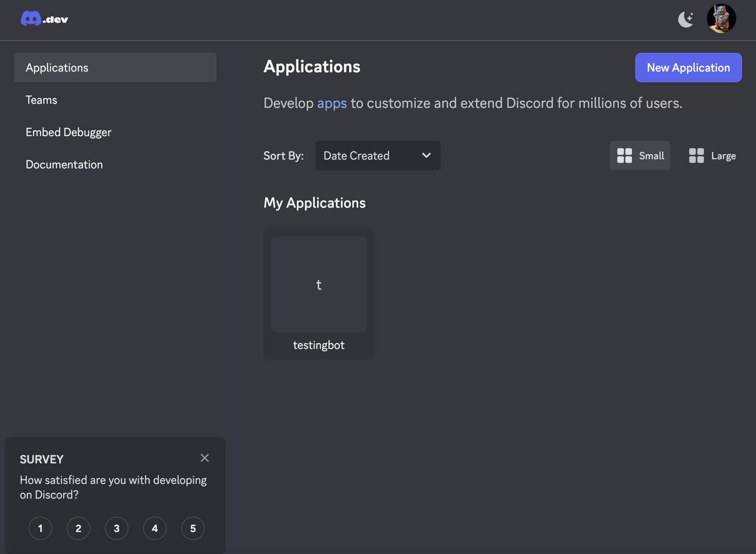The height and width of the screenshot is (554, 756).
Task: Open the Sort By Date Created dropdown
Action: pyautogui.click(x=378, y=156)
